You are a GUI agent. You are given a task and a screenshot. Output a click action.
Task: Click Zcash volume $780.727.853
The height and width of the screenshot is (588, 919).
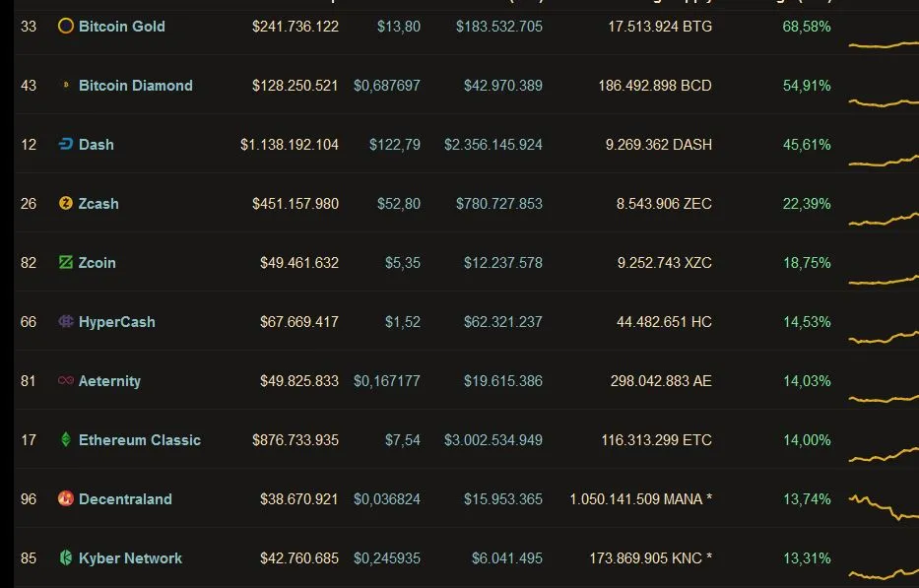click(498, 204)
